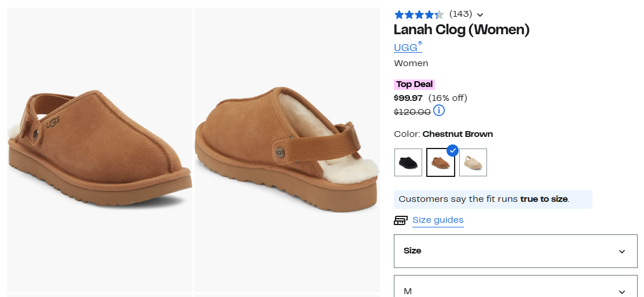644x297 pixels.
Task: Select the black color swatch
Action: click(408, 162)
